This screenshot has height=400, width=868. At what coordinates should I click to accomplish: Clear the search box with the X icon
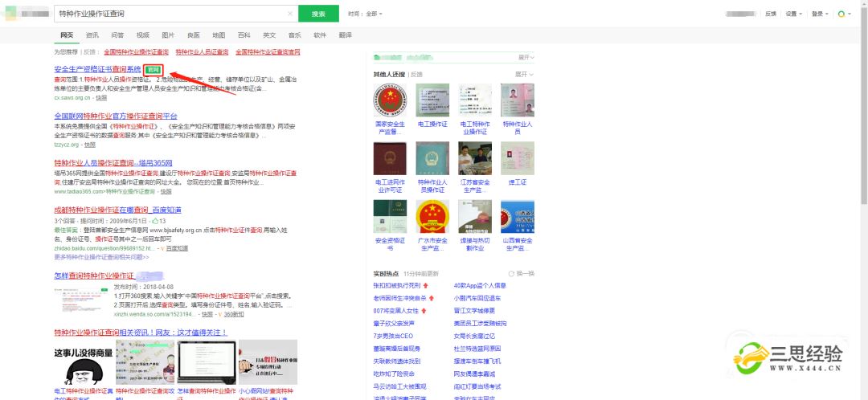(x=290, y=14)
